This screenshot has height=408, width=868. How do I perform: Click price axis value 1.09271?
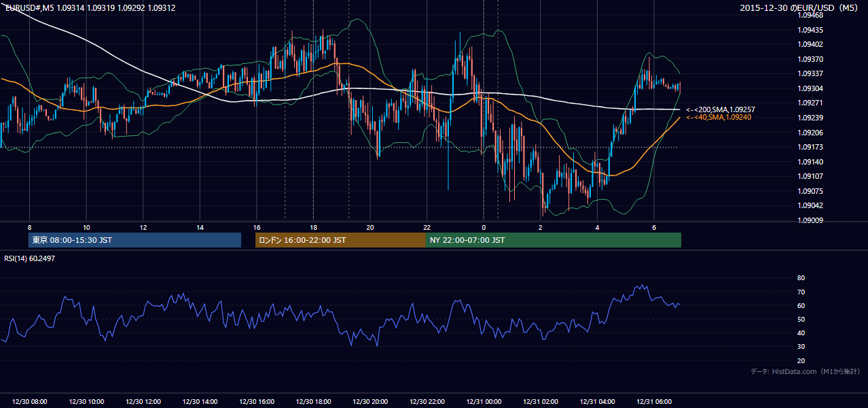tap(809, 103)
